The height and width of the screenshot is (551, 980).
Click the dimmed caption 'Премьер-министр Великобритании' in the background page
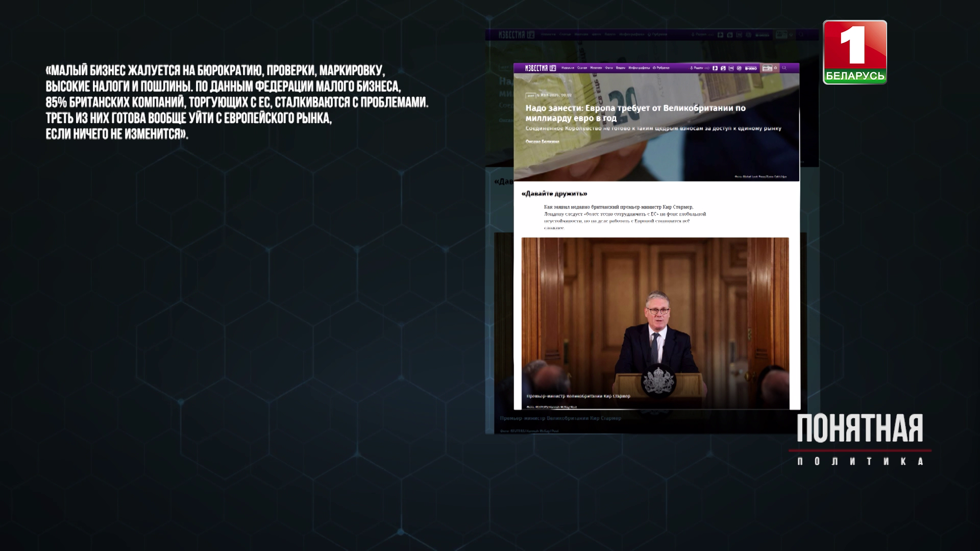[x=560, y=418]
